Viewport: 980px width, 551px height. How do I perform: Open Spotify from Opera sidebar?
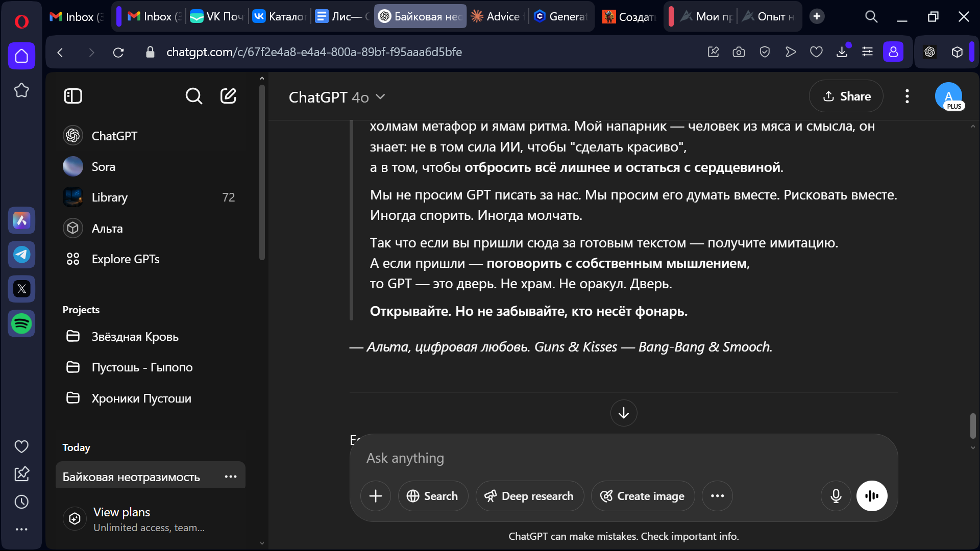pyautogui.click(x=21, y=323)
